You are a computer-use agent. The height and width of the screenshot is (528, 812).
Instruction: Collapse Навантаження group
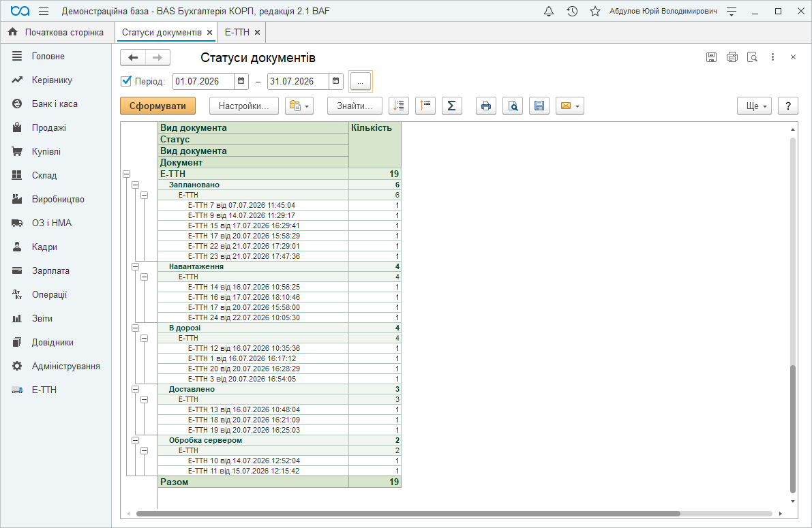pyautogui.click(x=135, y=266)
